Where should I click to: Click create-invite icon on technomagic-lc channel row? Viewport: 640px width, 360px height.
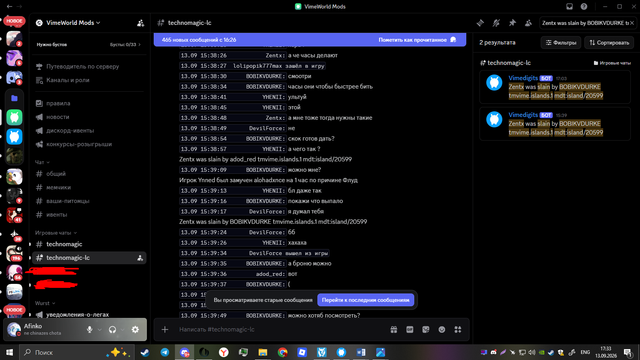(x=140, y=258)
